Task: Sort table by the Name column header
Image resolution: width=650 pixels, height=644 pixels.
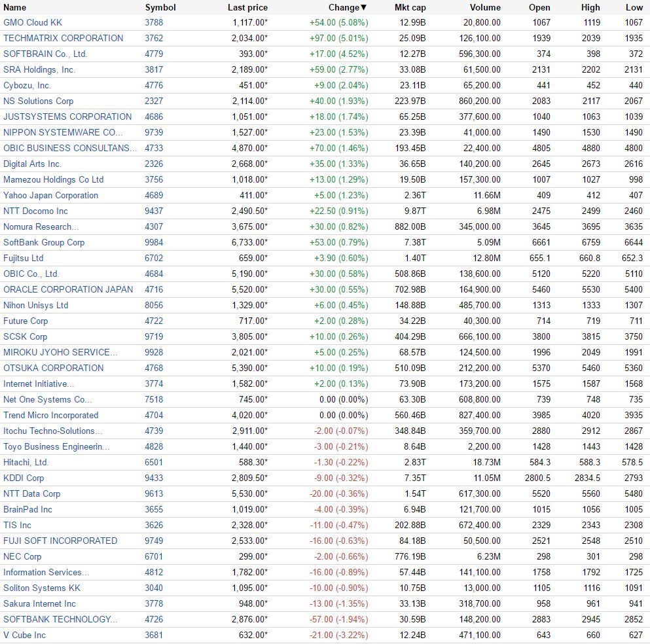Action: pyautogui.click(x=14, y=7)
